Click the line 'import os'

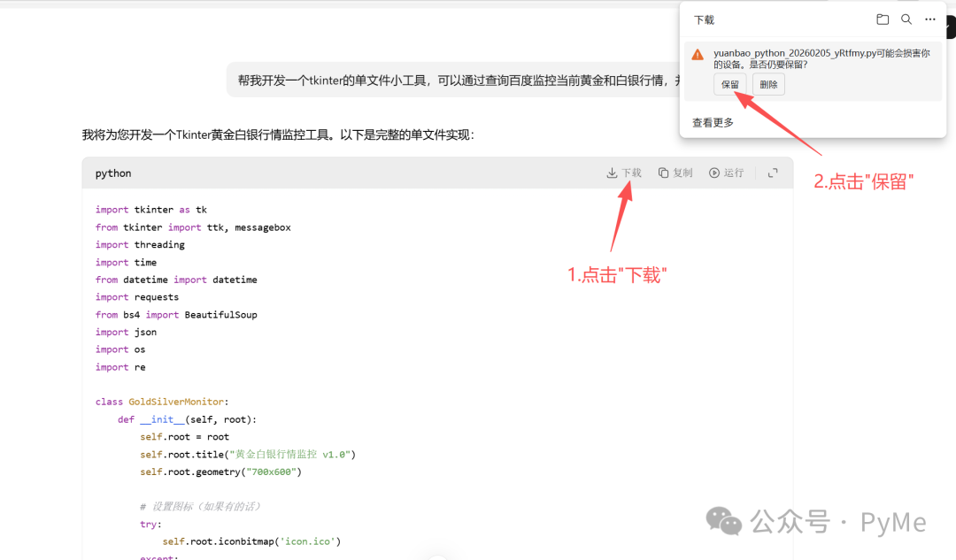click(120, 349)
